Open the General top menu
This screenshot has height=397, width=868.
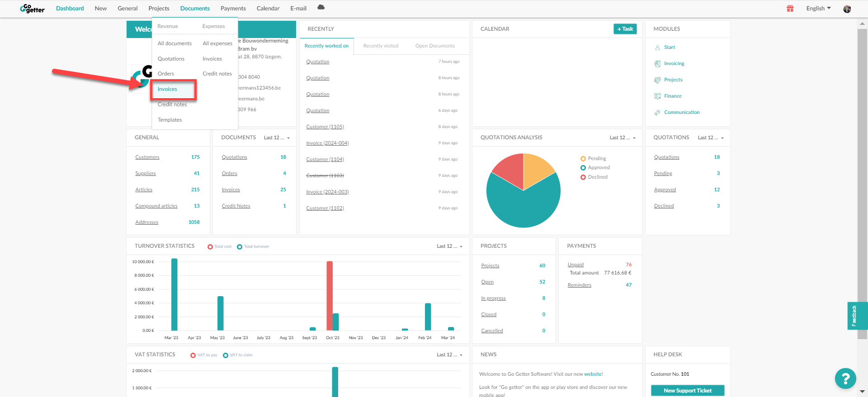tap(127, 8)
